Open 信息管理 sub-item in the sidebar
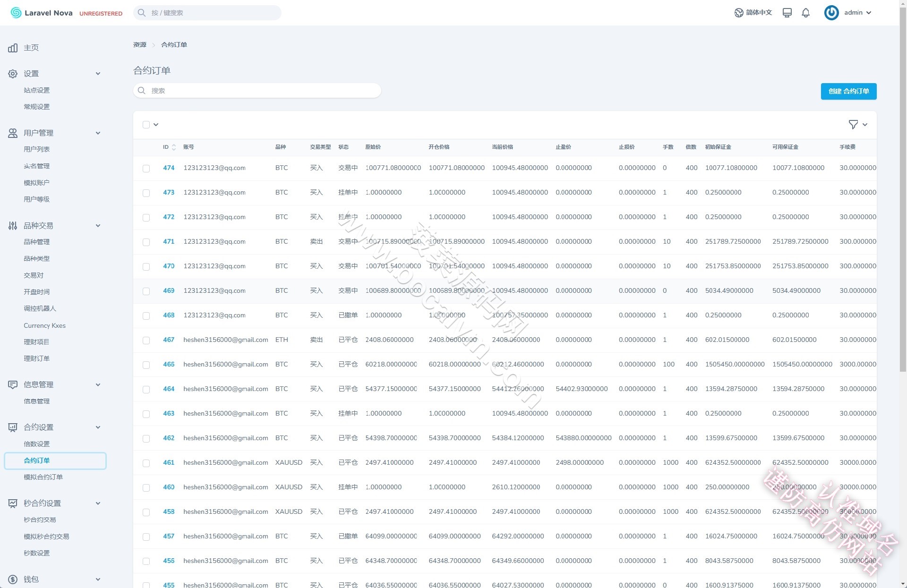Image resolution: width=907 pixels, height=588 pixels. tap(37, 401)
